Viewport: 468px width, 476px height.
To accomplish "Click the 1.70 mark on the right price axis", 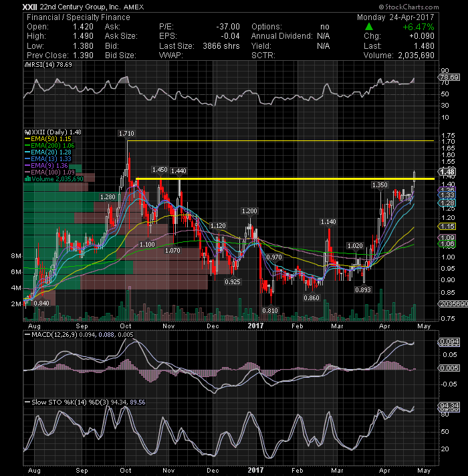I will pos(448,142).
